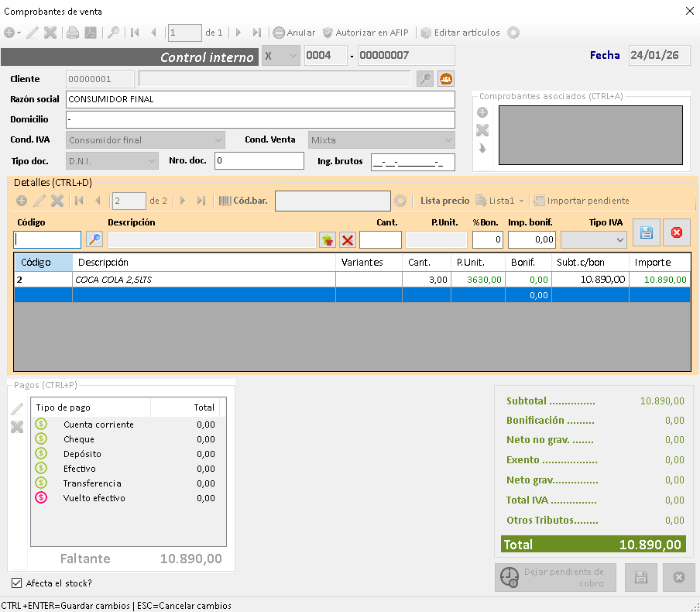
Task: Select the Efectivo payment type row
Action: 80,469
